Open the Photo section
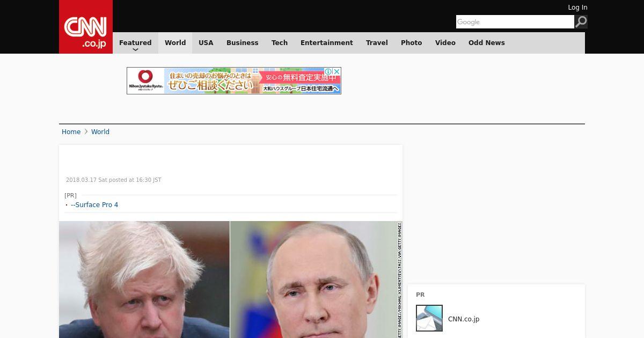Viewport: 644px width, 338px height. tap(412, 43)
